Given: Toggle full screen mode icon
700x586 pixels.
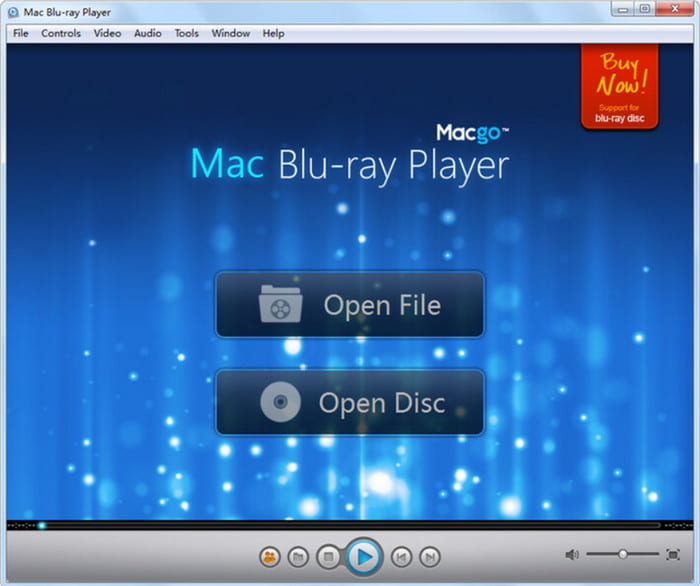Looking at the screenshot, I should click(673, 554).
